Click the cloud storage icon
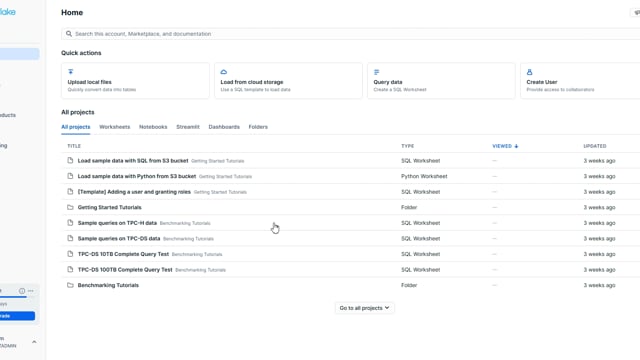 224,72
